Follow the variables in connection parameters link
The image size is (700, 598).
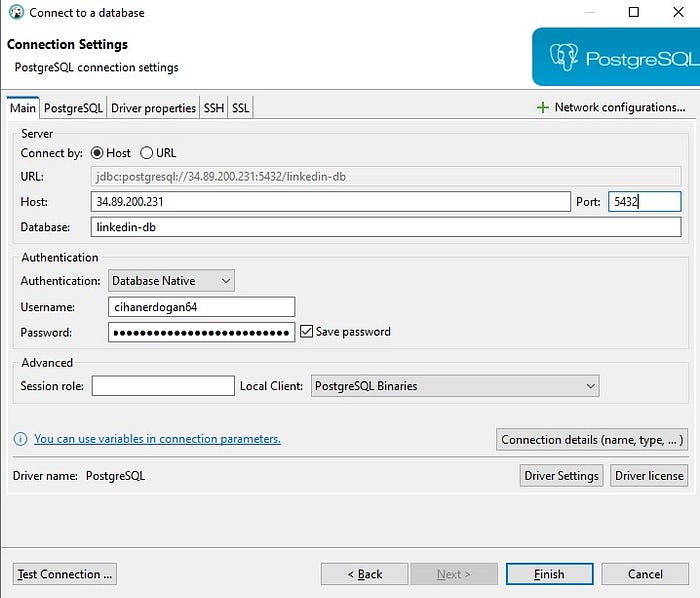click(x=157, y=439)
